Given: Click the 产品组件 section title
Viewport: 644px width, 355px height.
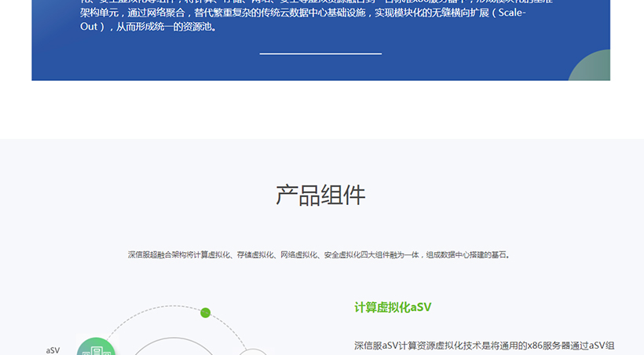Looking at the screenshot, I should coord(320,195).
